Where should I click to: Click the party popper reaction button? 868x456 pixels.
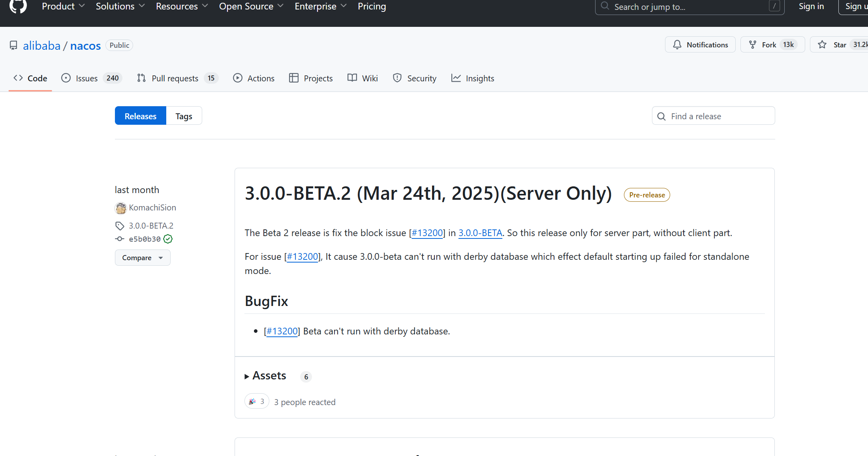click(x=257, y=402)
